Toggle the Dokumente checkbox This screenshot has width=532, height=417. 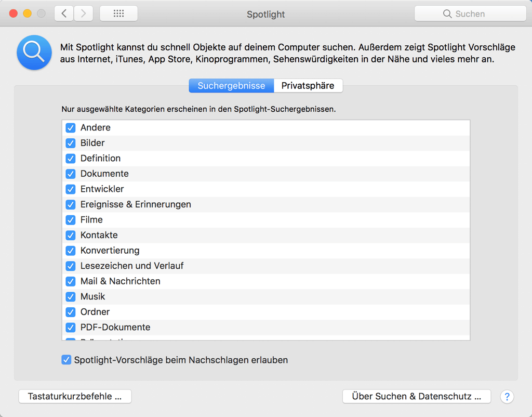(x=71, y=174)
